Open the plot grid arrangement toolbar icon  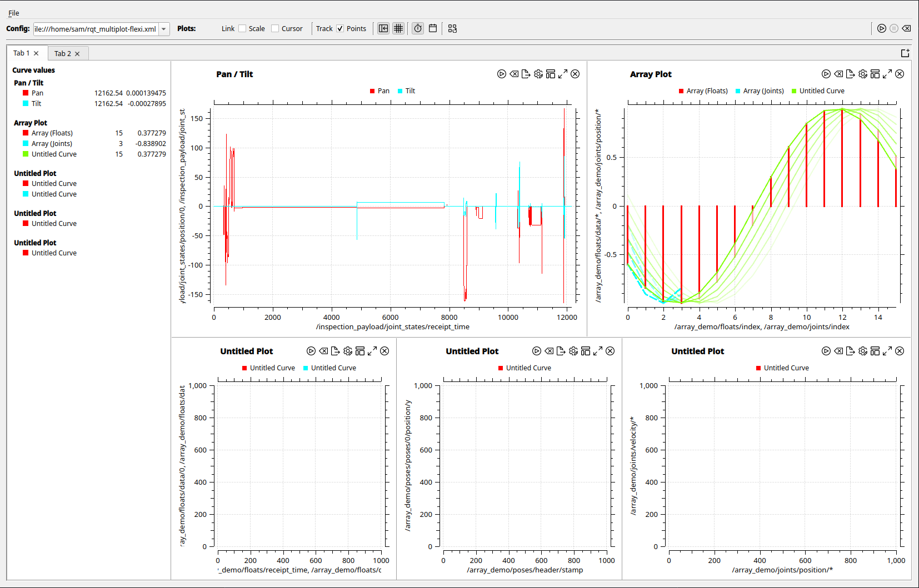coord(453,28)
